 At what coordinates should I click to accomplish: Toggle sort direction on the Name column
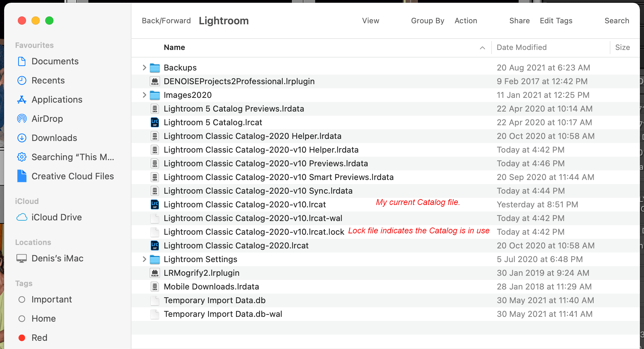(483, 48)
